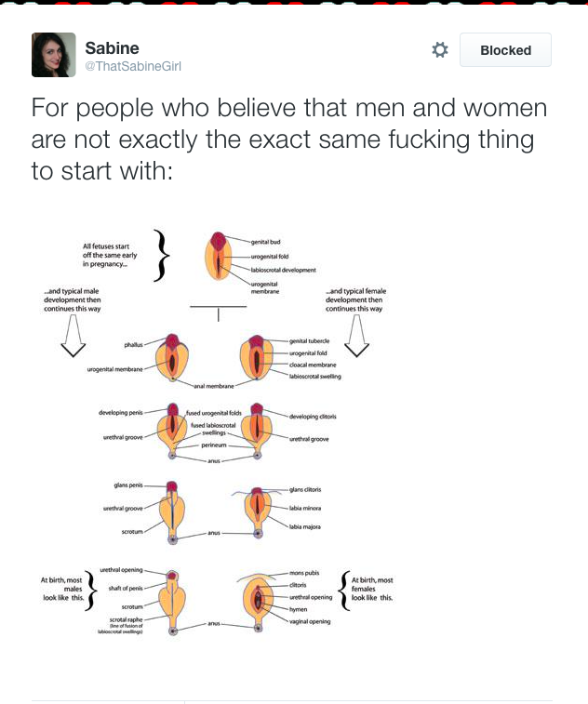Toggle the Blocked button to unblock

pyautogui.click(x=505, y=50)
